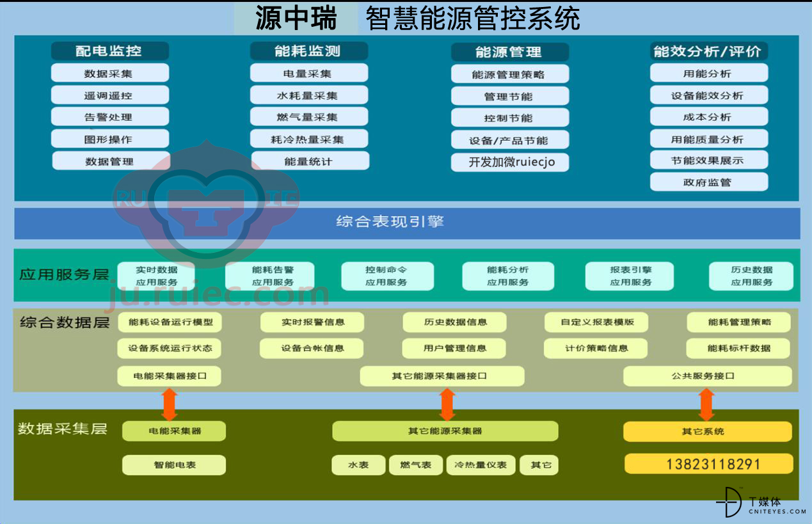
Task: Open the yellow 其它系统 box
Action: click(x=708, y=431)
